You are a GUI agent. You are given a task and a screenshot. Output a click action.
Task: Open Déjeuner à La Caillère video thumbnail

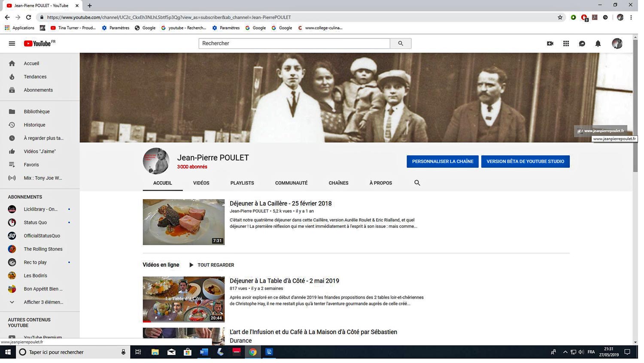pos(183,222)
